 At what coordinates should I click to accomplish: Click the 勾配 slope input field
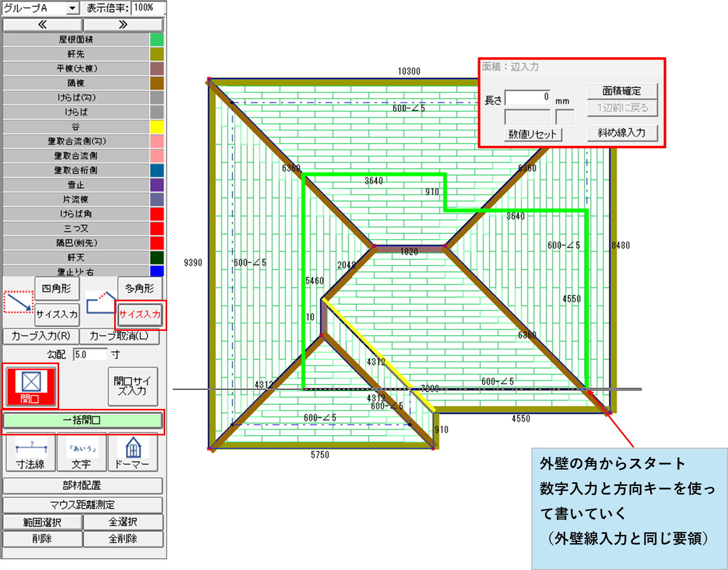click(90, 354)
